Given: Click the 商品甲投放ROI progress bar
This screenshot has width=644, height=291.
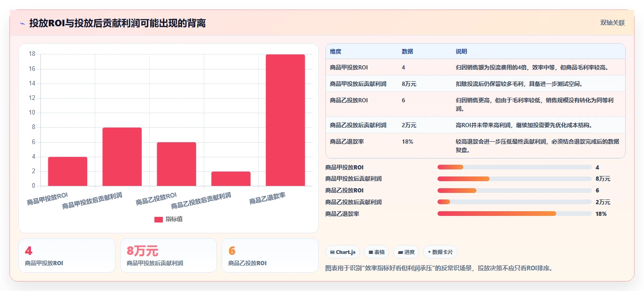Looking at the screenshot, I should [x=514, y=167].
